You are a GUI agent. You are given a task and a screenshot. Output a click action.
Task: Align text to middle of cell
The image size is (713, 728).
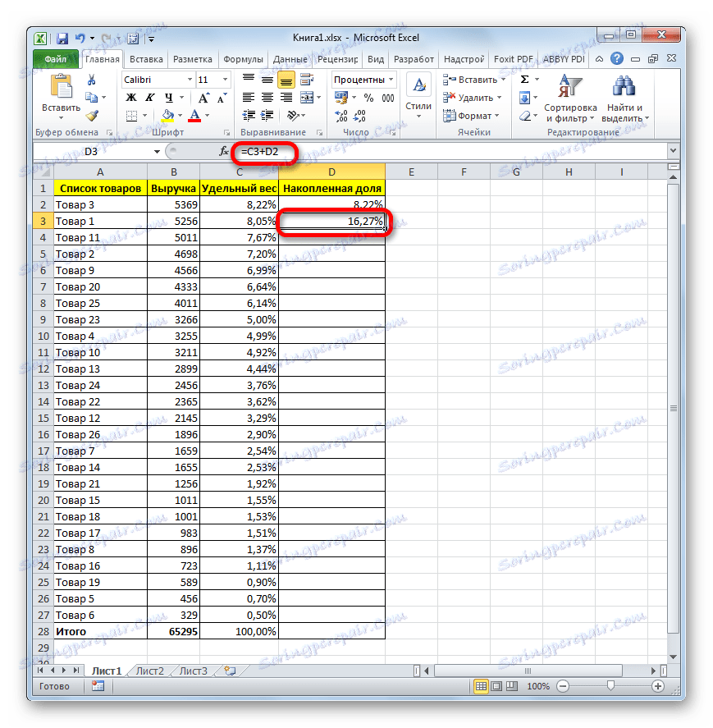(x=267, y=80)
